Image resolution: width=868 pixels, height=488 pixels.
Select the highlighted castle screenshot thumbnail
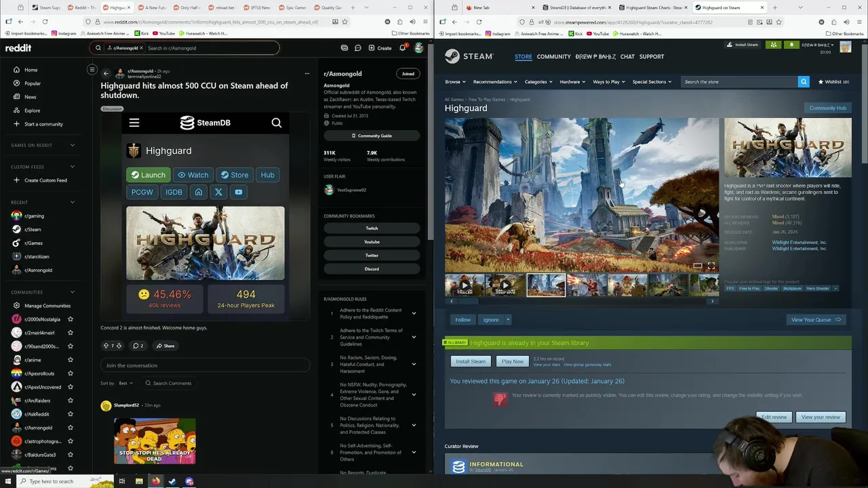tap(546, 285)
